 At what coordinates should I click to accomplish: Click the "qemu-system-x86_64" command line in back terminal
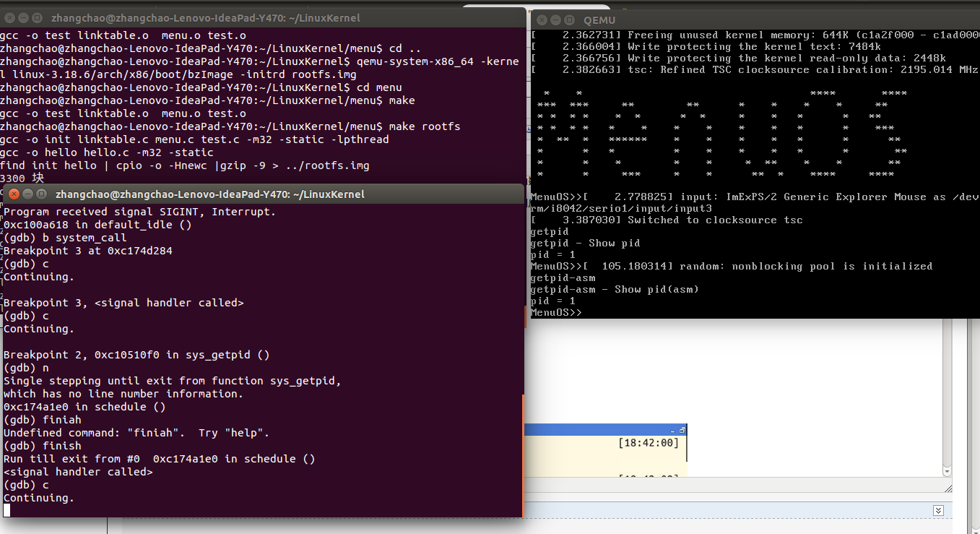[260, 68]
